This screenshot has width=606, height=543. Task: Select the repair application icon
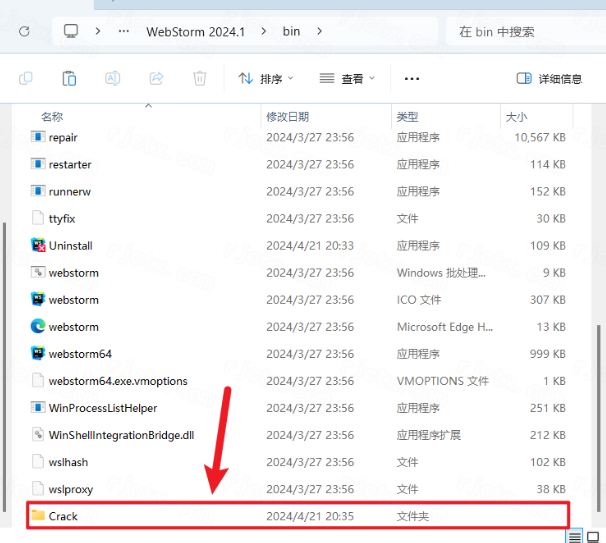coord(38,137)
